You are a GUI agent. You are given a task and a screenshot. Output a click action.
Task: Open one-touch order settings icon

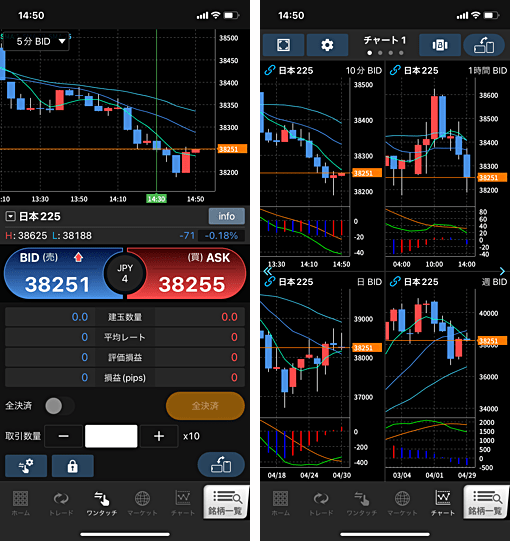point(26,466)
